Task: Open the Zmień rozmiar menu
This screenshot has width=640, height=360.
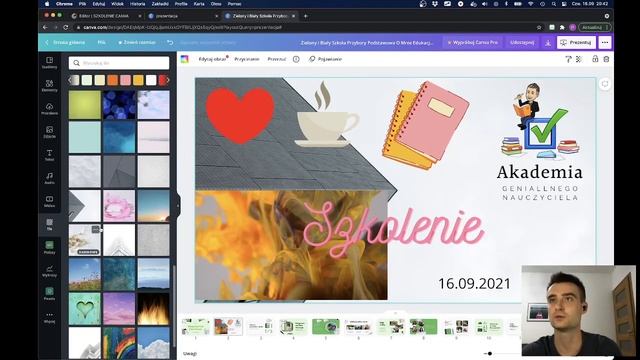Action: pyautogui.click(x=137, y=42)
